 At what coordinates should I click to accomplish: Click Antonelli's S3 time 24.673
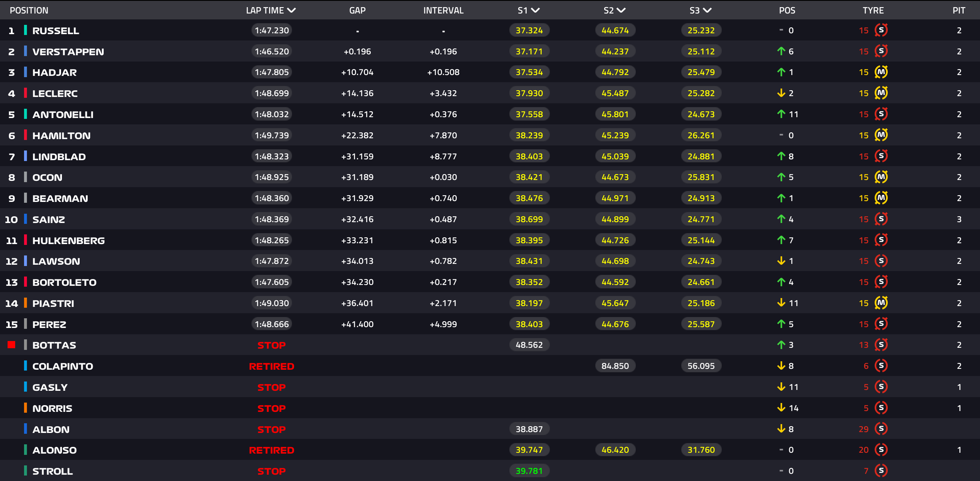pyautogui.click(x=701, y=114)
